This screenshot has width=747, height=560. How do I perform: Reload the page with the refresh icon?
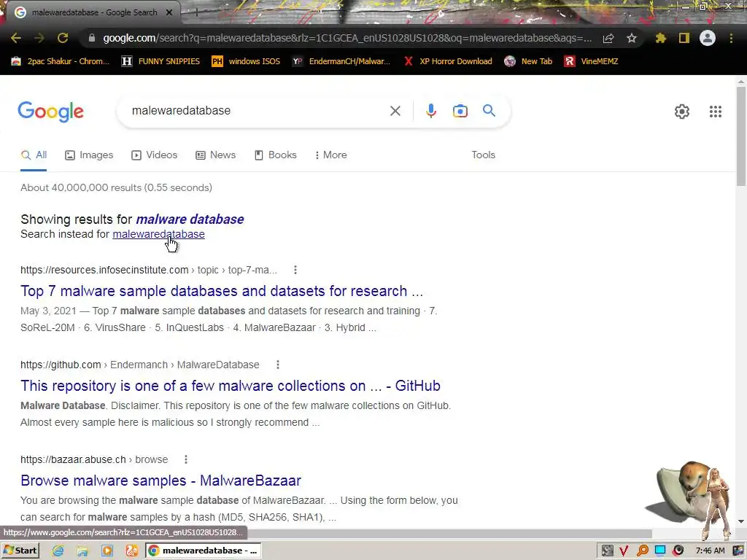click(x=63, y=38)
